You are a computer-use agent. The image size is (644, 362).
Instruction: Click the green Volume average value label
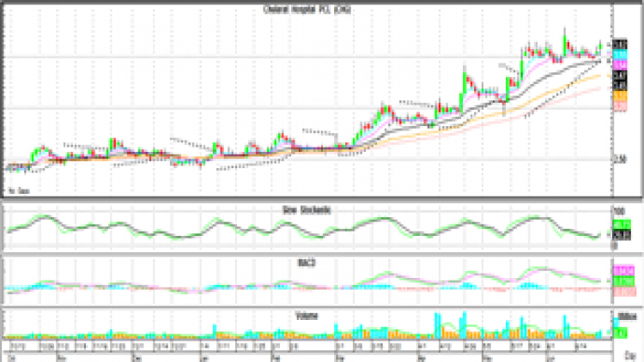click(x=620, y=333)
